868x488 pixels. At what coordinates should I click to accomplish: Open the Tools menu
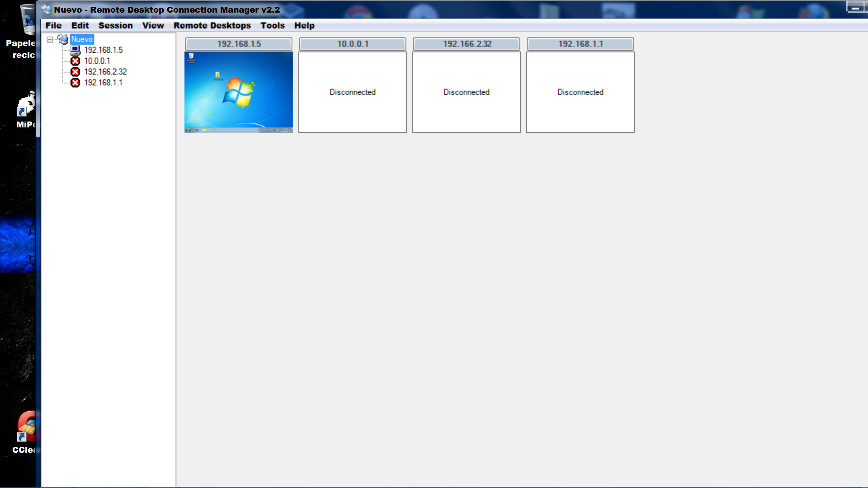(272, 26)
